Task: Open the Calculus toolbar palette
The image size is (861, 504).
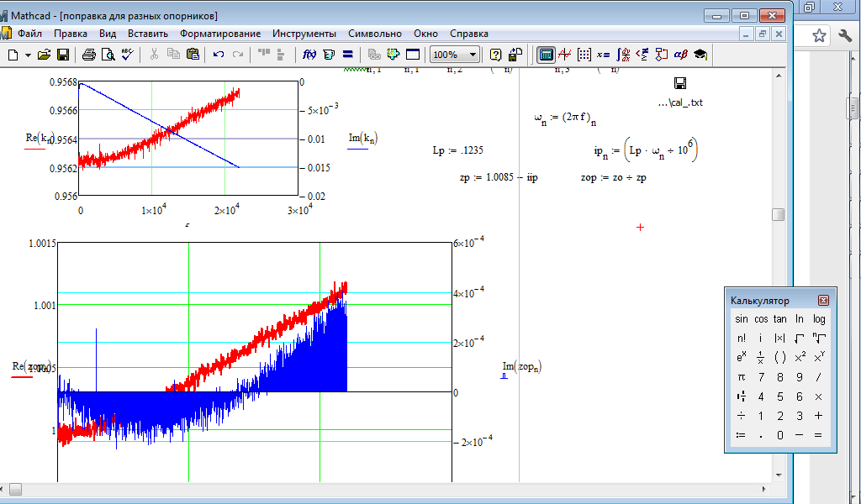Action: pyautogui.click(x=622, y=55)
